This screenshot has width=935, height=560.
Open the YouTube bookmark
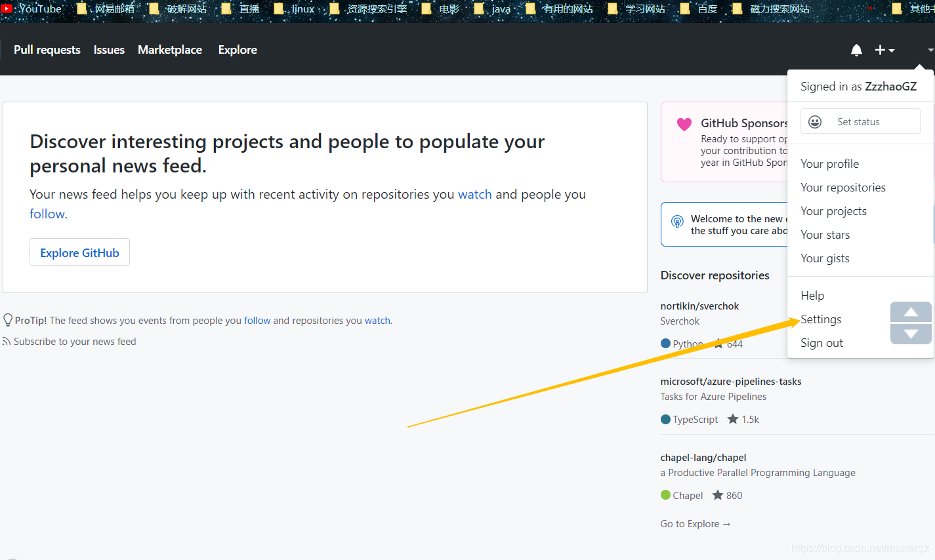tap(31, 9)
